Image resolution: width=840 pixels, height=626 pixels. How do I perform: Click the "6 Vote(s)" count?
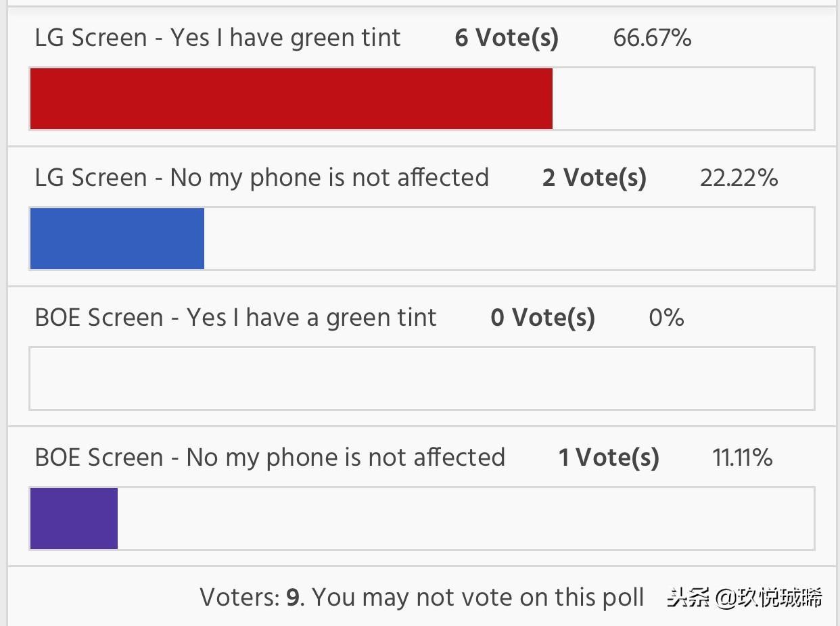click(507, 38)
